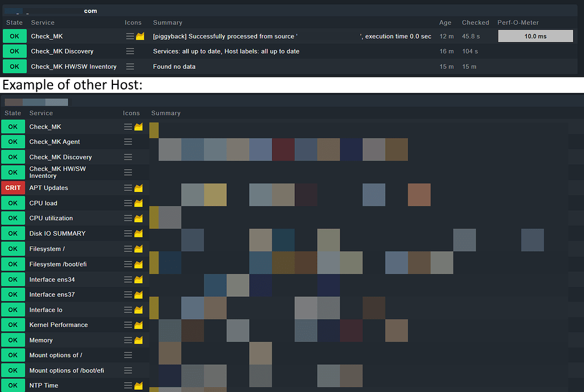Click the OK state badge on Memory
The image size is (584, 392).
coord(13,340)
